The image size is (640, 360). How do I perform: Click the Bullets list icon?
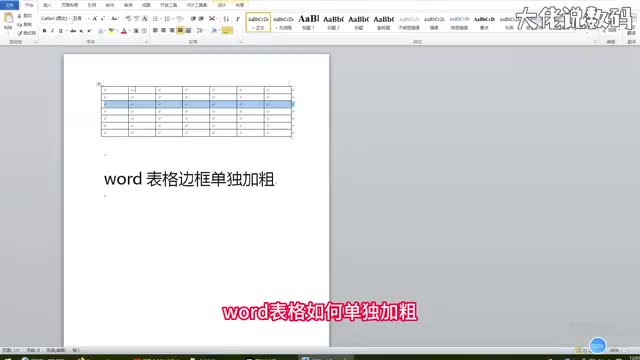[155, 18]
